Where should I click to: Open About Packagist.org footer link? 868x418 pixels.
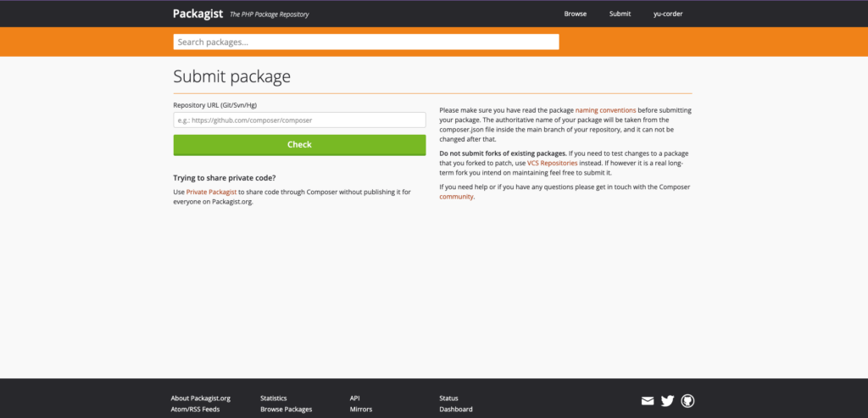click(200, 398)
